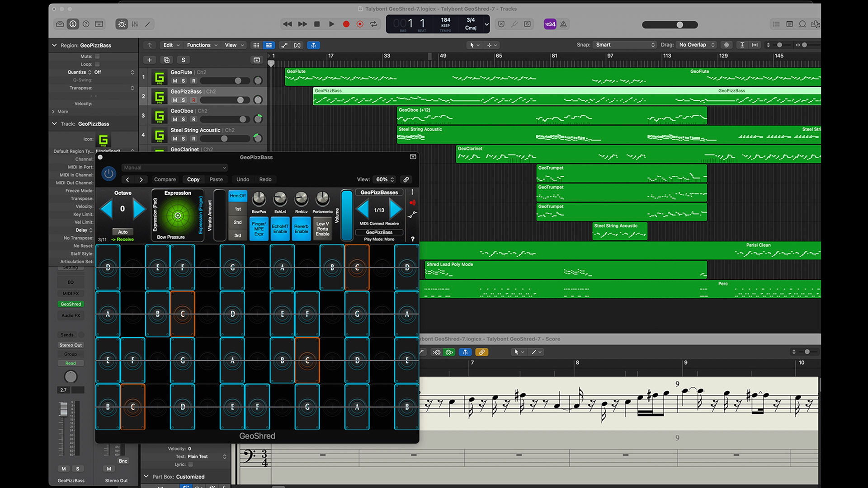Click the Portamento knob

click(x=322, y=198)
